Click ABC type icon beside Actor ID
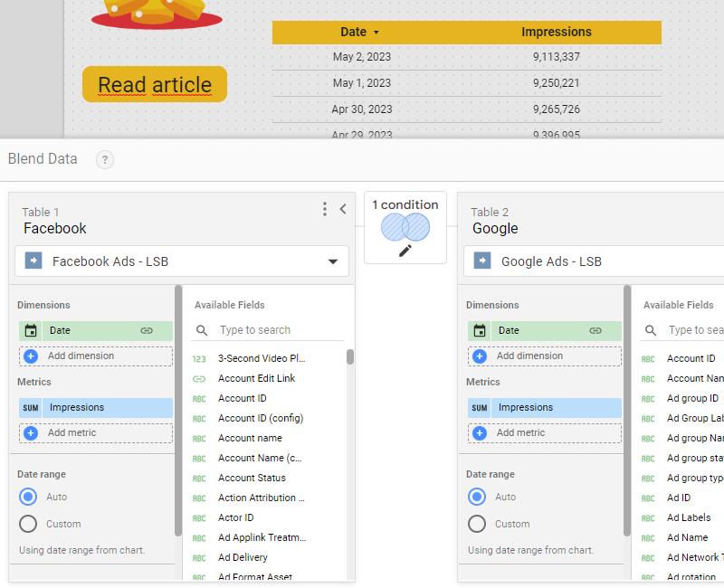Viewport: 724px width, 588px height. pos(199,518)
